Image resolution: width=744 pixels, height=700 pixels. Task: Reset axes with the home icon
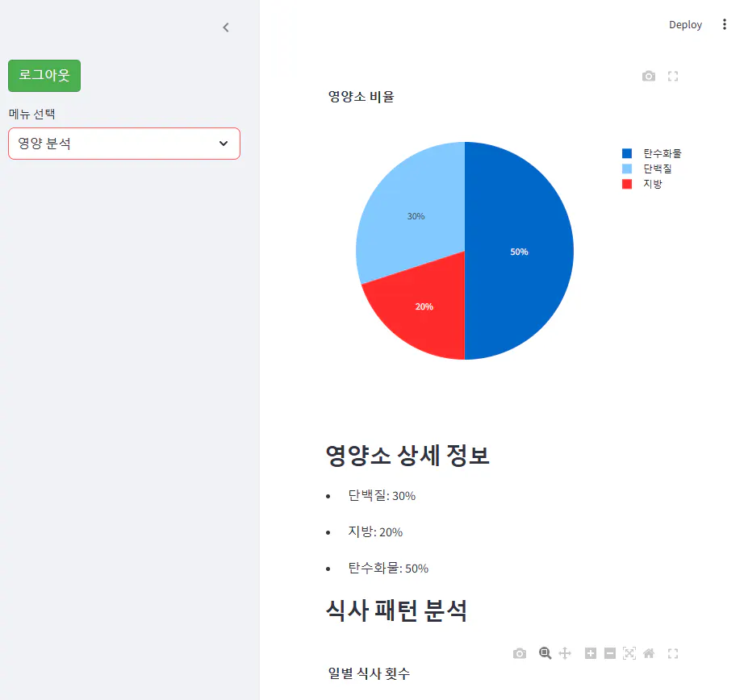pos(649,653)
